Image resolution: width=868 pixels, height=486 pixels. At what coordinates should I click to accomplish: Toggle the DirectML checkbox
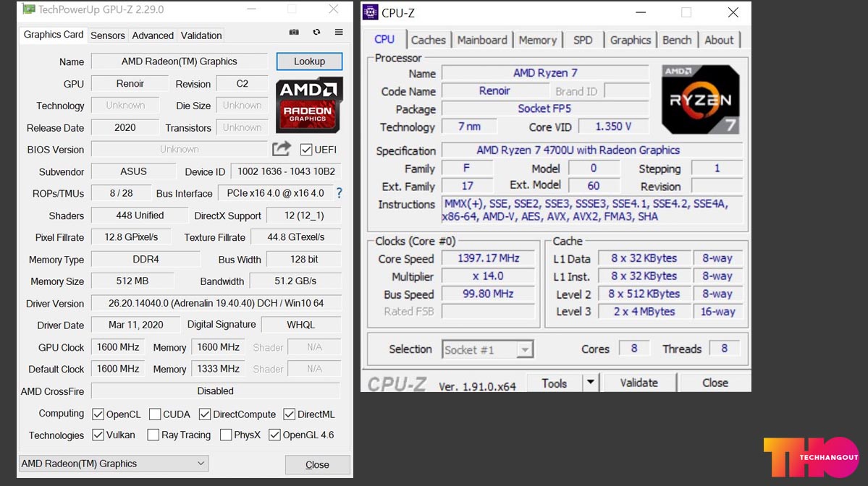pyautogui.click(x=289, y=414)
